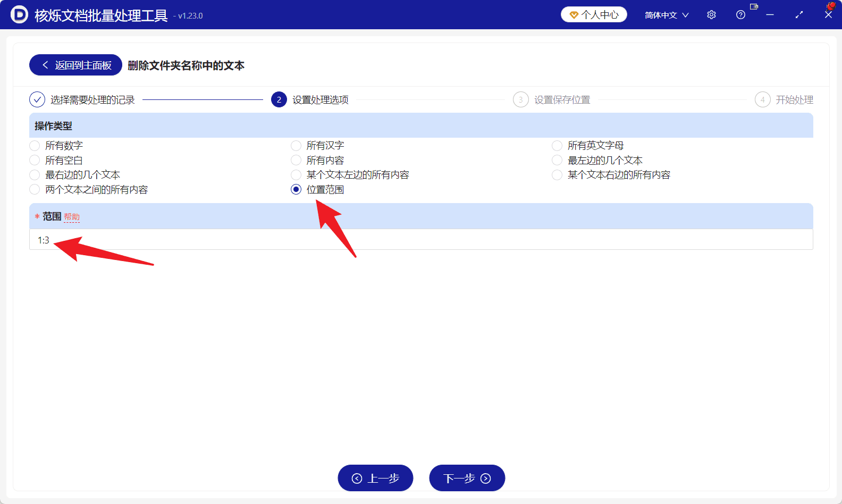Open the 个人中心 personal center
842x504 pixels.
point(594,15)
